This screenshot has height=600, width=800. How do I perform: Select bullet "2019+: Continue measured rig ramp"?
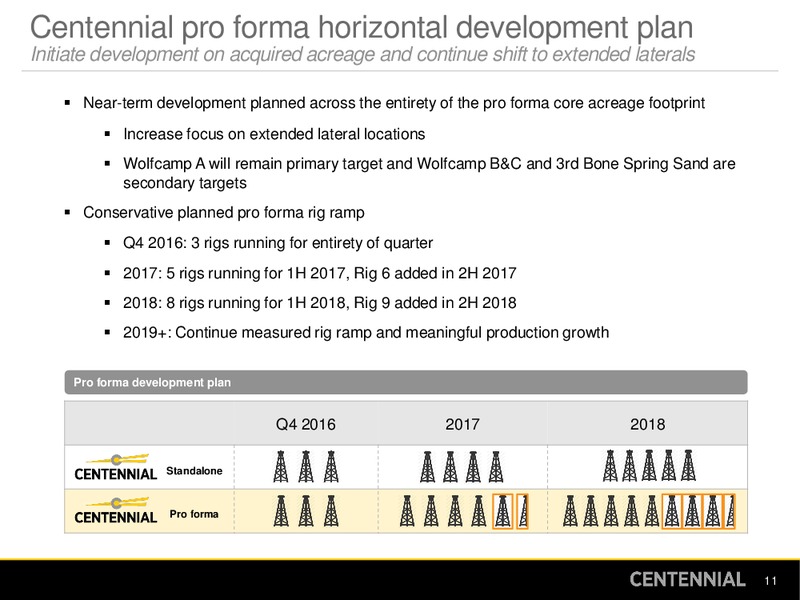[x=366, y=333]
